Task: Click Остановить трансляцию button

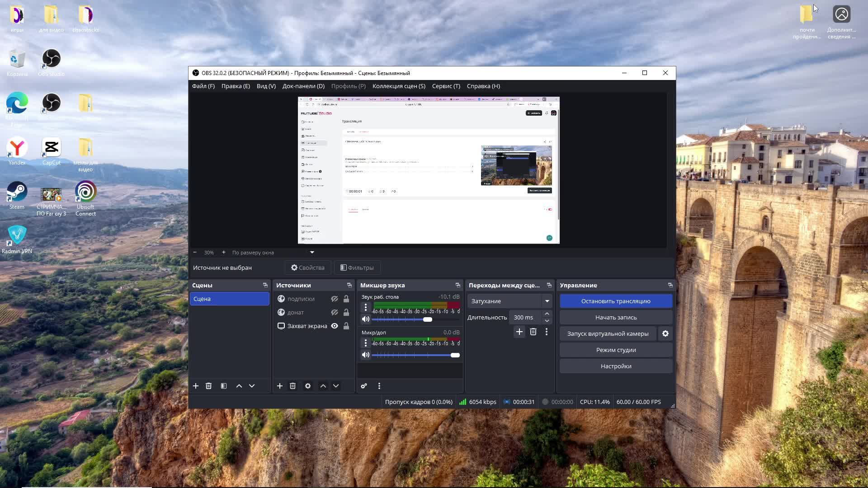Action: [616, 301]
